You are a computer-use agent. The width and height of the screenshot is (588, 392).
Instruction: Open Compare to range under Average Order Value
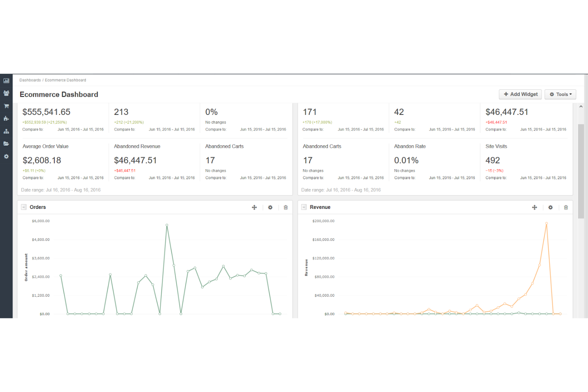81,178
